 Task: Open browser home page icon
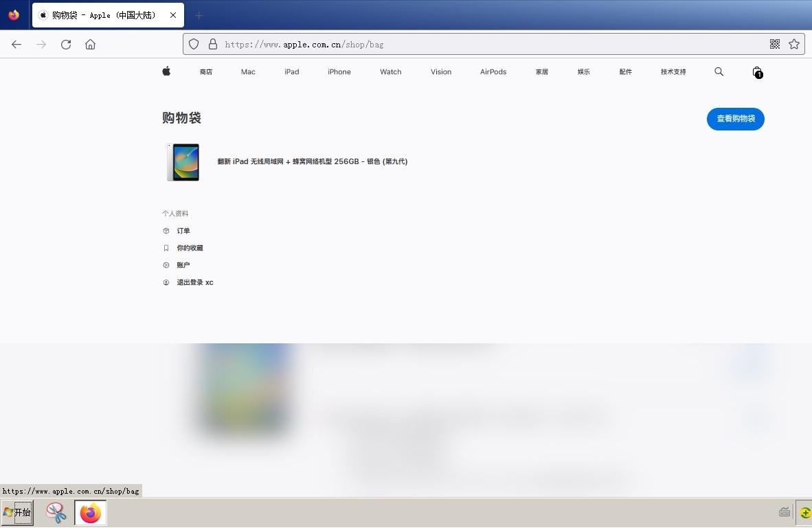click(90, 45)
